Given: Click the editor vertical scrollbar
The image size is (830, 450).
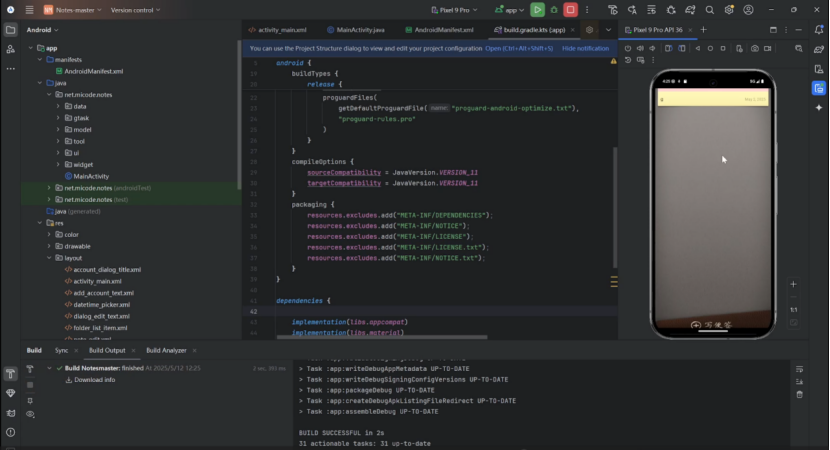Looking at the screenshot, I should pos(615,207).
